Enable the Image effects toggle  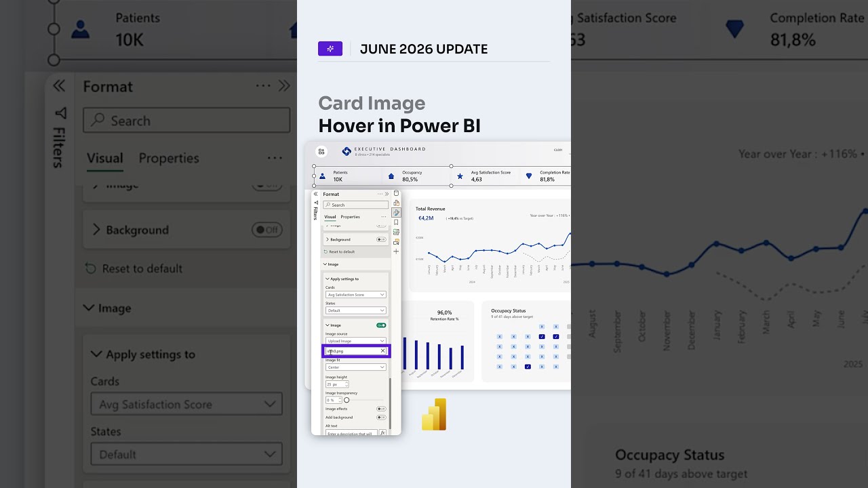coord(381,409)
